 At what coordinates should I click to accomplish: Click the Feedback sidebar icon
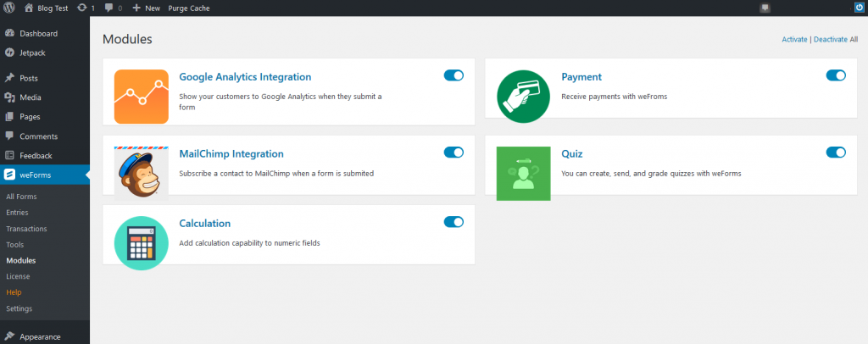click(9, 155)
